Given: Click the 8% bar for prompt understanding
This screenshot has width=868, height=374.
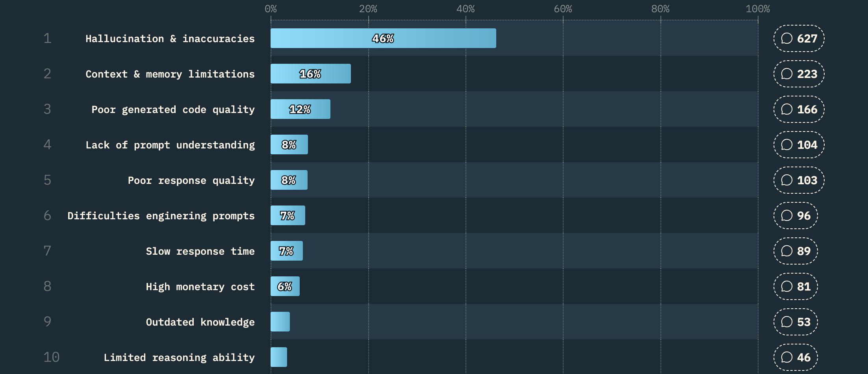Looking at the screenshot, I should tap(289, 144).
